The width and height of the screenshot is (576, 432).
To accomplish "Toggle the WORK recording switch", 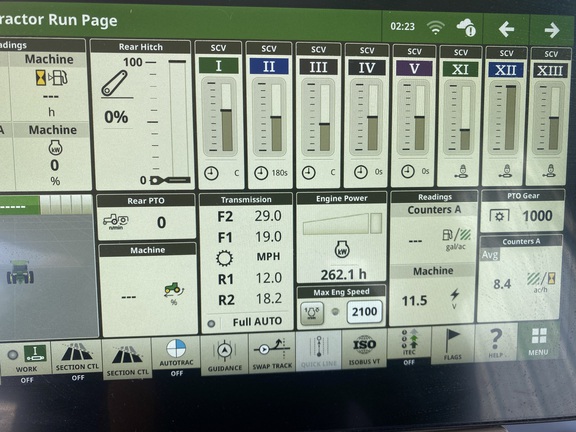I will click(x=27, y=363).
